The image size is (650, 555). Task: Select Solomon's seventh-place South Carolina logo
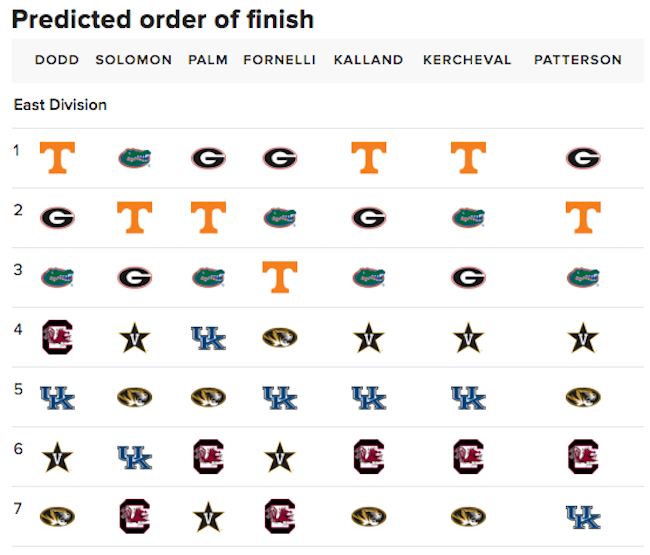135,516
